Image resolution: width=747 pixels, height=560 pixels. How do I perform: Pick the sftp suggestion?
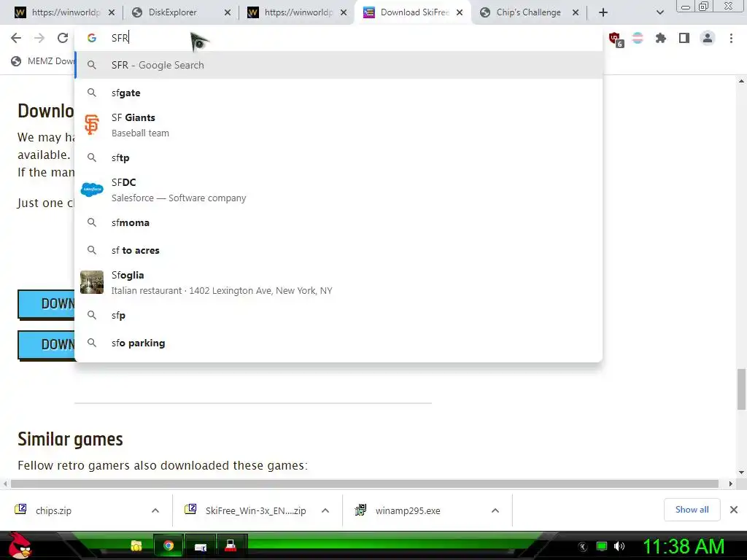338,157
